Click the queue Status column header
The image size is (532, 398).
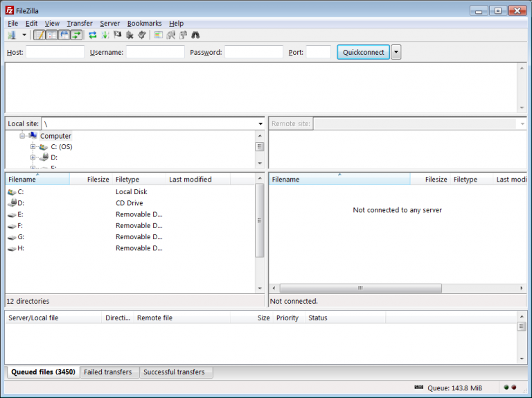(x=346, y=318)
